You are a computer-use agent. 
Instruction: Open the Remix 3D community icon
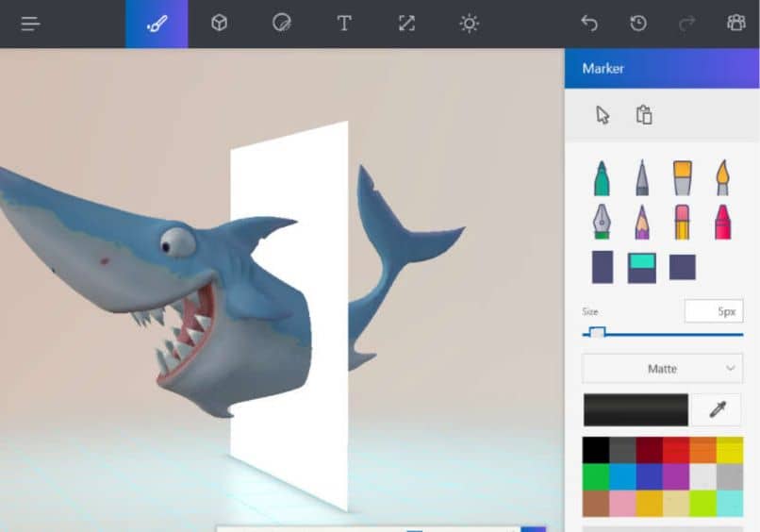point(736,23)
